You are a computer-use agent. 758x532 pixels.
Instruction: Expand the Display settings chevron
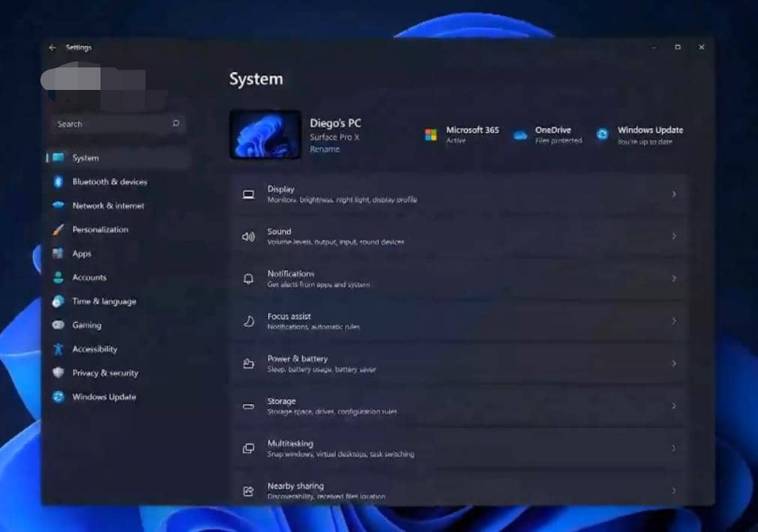[x=673, y=194]
